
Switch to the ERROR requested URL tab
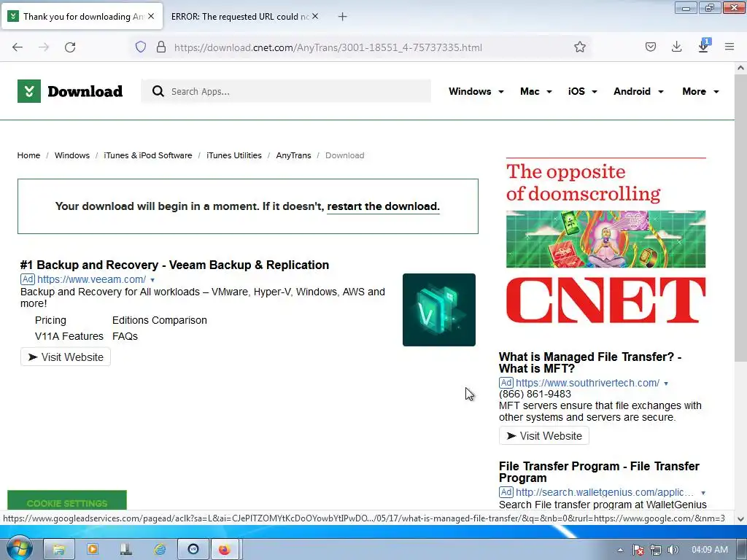point(239,17)
